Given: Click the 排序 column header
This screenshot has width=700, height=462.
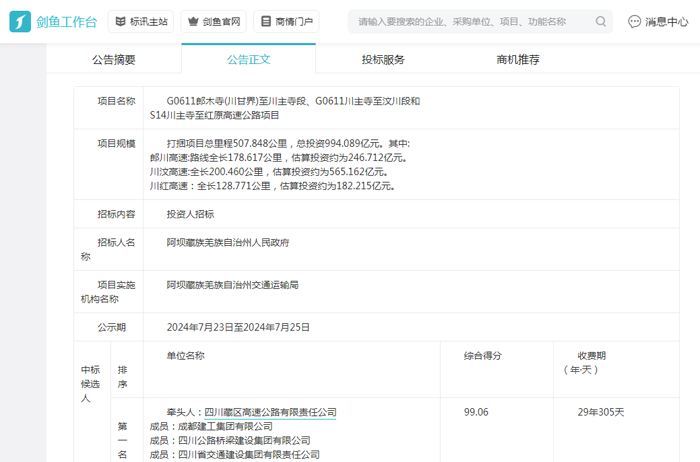Looking at the screenshot, I should click(x=122, y=377).
